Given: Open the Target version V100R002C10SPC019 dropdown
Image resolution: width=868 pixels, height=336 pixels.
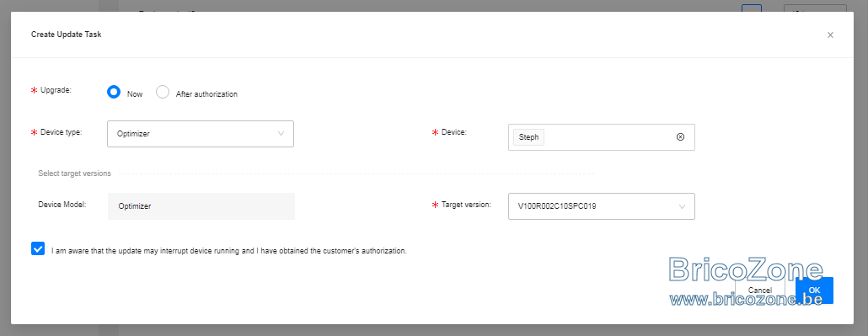Looking at the screenshot, I should pyautogui.click(x=601, y=206).
